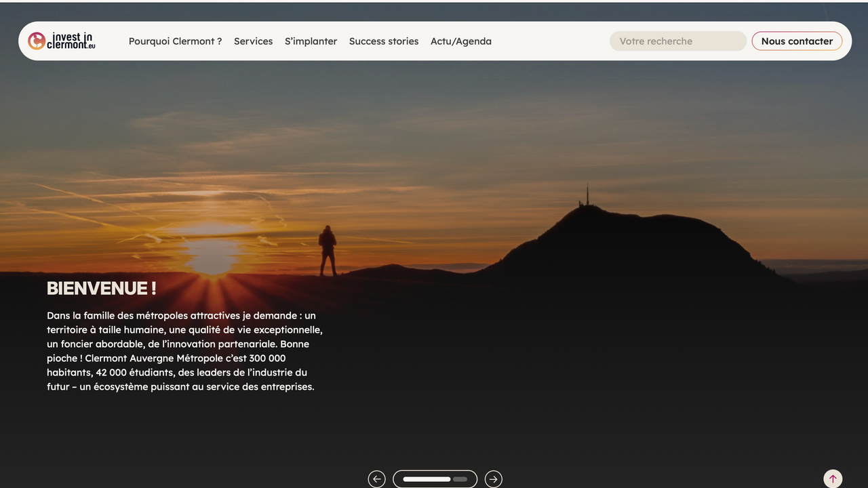Select the active white slide indicator
This screenshot has width=868, height=488.
click(x=427, y=479)
